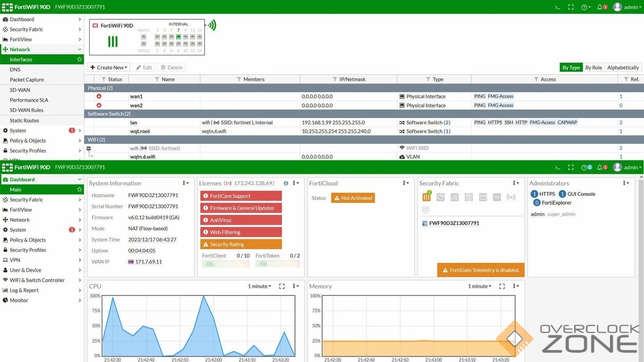The image size is (644, 362).
Task: Select the lan software switch row
Action: pyautogui.click(x=364, y=122)
